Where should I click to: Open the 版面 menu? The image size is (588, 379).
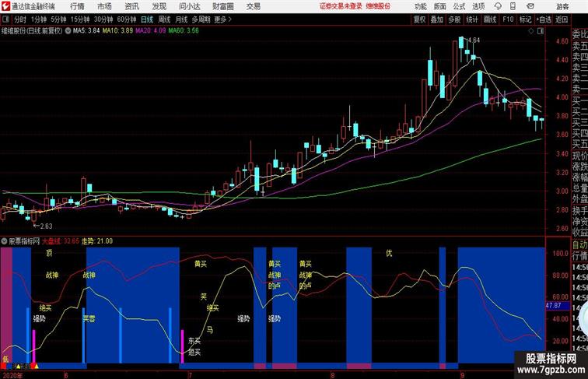[x=440, y=6]
